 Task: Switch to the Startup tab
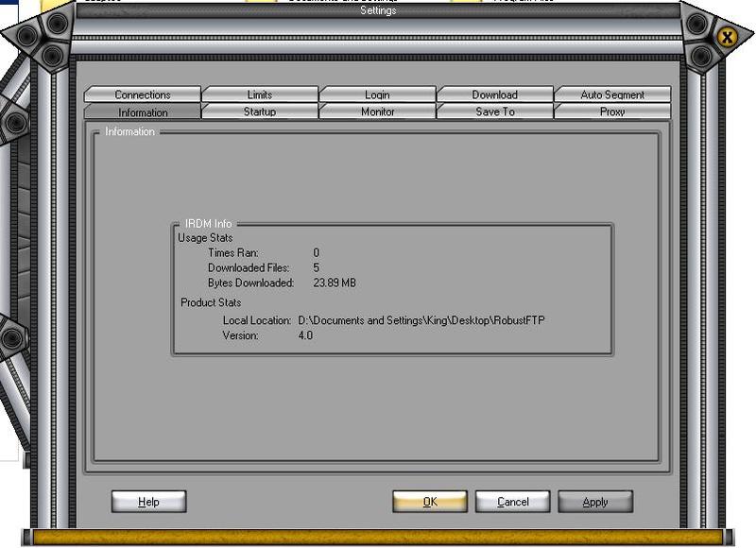click(x=260, y=111)
